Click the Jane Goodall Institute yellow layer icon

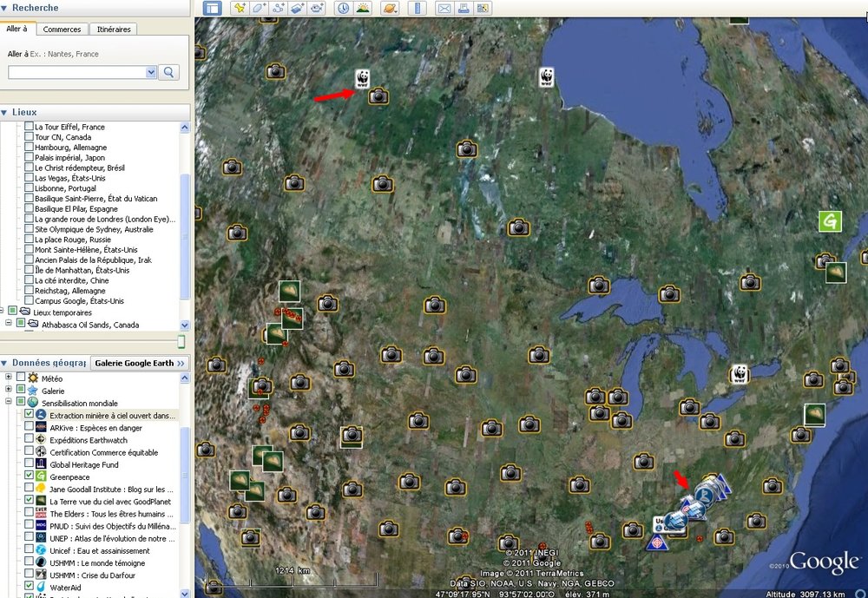[41, 489]
